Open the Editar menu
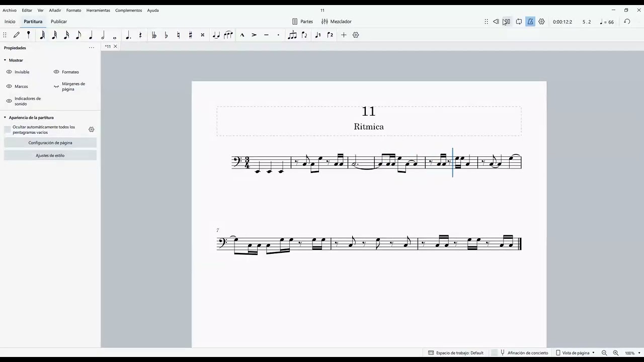Screen dimensions: 644x362 pos(27,10)
